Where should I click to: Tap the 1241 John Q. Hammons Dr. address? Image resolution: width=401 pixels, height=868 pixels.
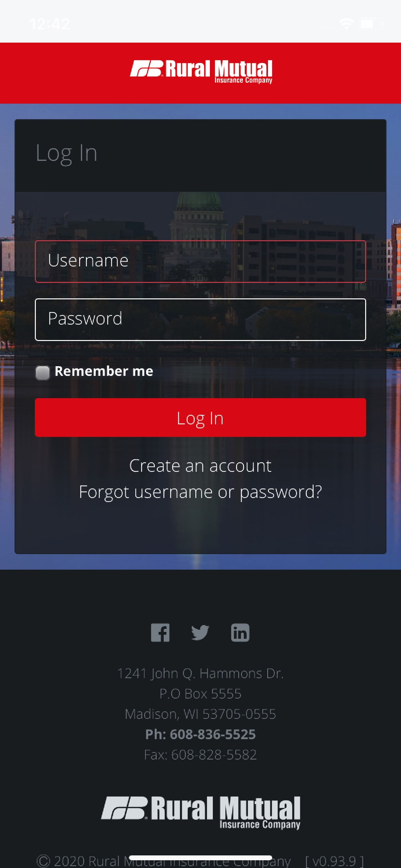(x=200, y=673)
